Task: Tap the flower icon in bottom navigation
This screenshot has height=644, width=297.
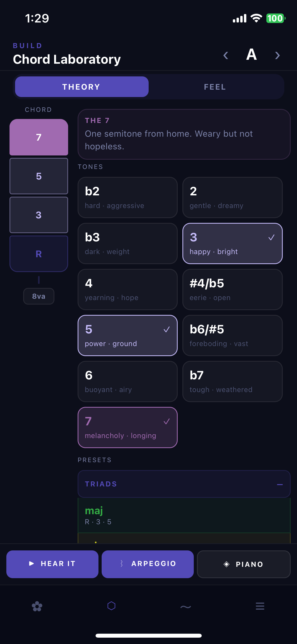Action: (x=37, y=606)
